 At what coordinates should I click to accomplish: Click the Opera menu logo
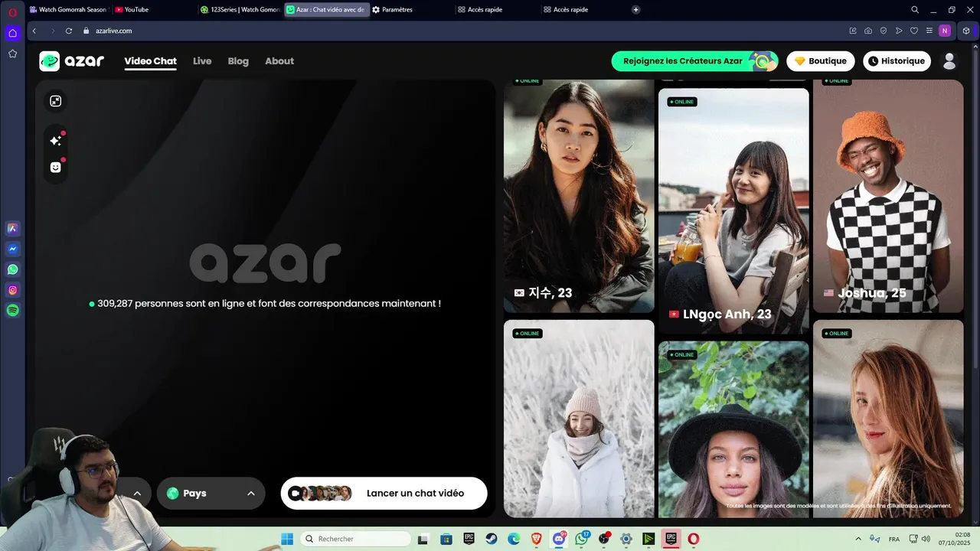(x=12, y=11)
